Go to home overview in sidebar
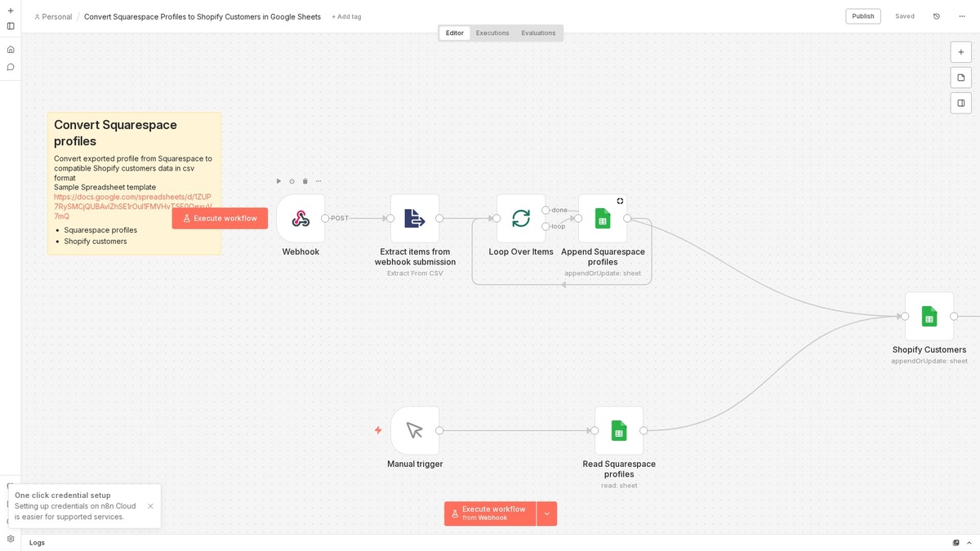The height and width of the screenshot is (551, 980). click(11, 49)
